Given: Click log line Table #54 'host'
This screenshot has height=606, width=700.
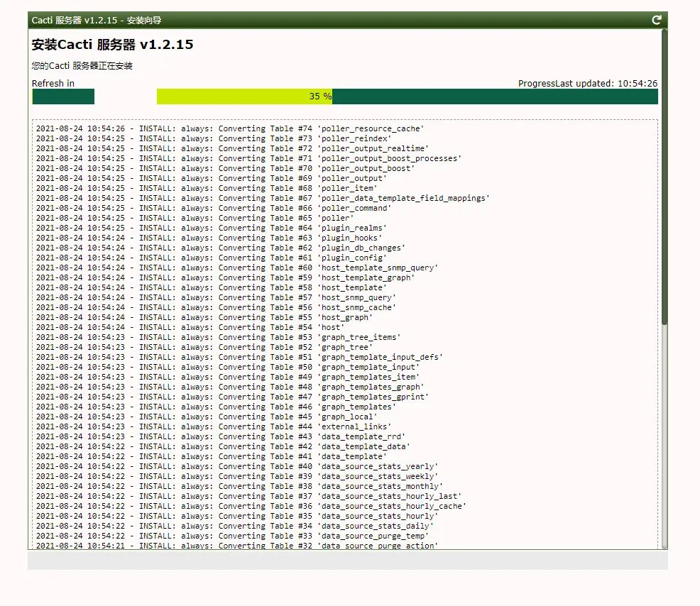Looking at the screenshot, I should pos(190,327).
